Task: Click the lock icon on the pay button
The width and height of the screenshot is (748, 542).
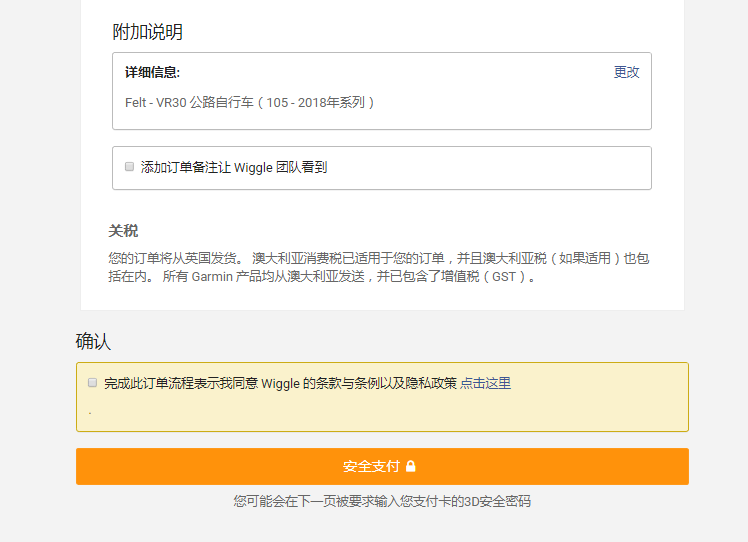Action: point(411,466)
